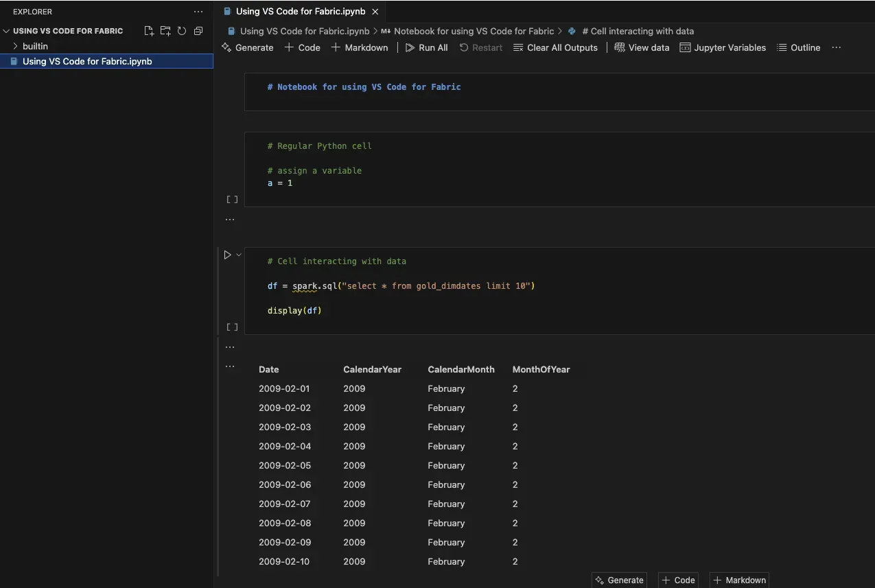
Task: Add a Code cell from the top toolbar
Action: click(x=303, y=47)
